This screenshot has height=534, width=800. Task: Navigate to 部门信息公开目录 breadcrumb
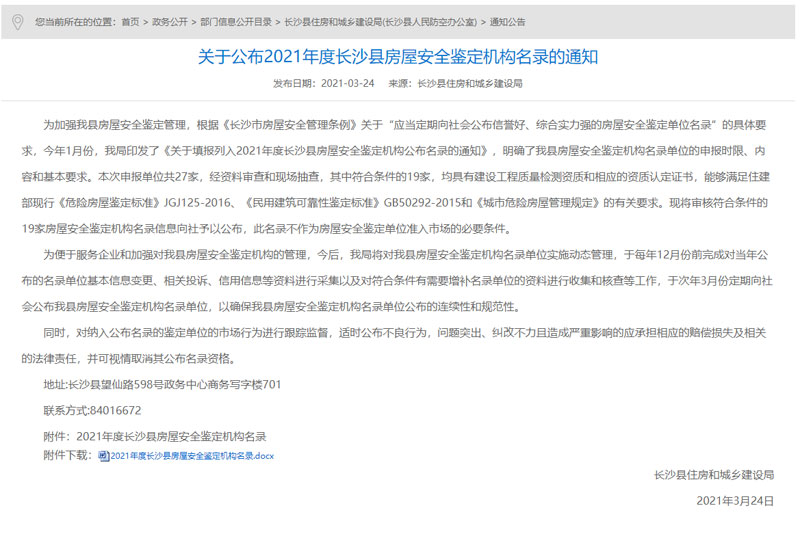point(234,21)
